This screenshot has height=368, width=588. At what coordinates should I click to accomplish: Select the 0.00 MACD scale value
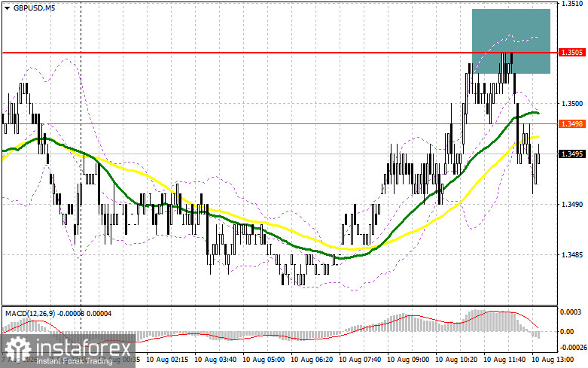coord(567,331)
